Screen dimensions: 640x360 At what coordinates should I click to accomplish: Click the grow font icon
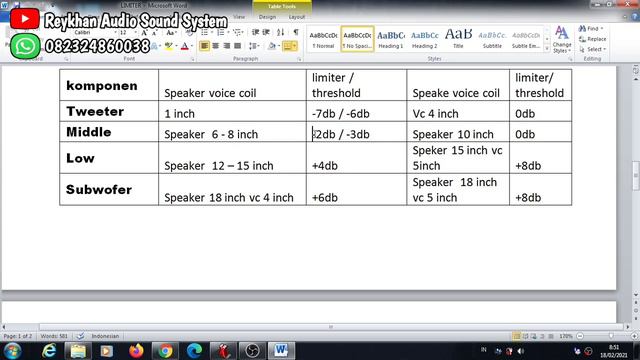tap(144, 33)
